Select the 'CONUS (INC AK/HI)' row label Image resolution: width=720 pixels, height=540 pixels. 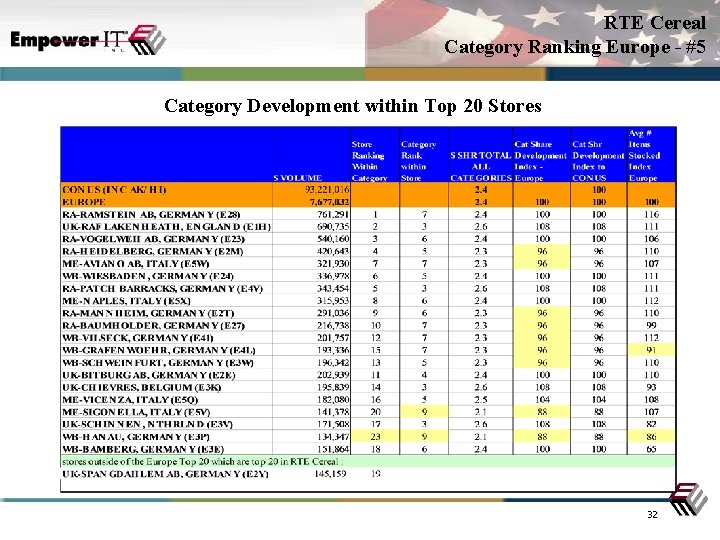click(x=114, y=190)
